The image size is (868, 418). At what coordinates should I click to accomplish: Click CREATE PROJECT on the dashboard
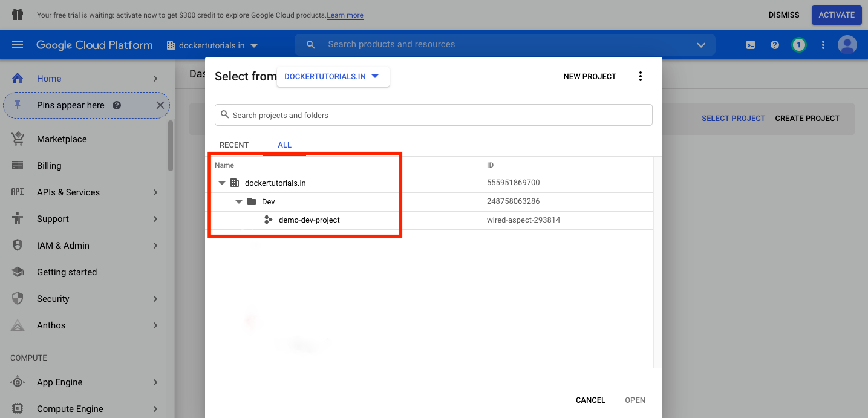point(807,119)
